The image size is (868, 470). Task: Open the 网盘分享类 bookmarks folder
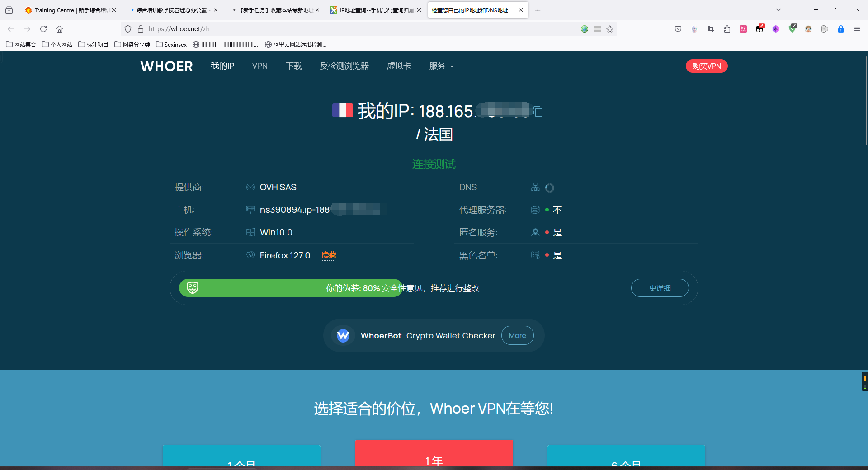pos(132,44)
